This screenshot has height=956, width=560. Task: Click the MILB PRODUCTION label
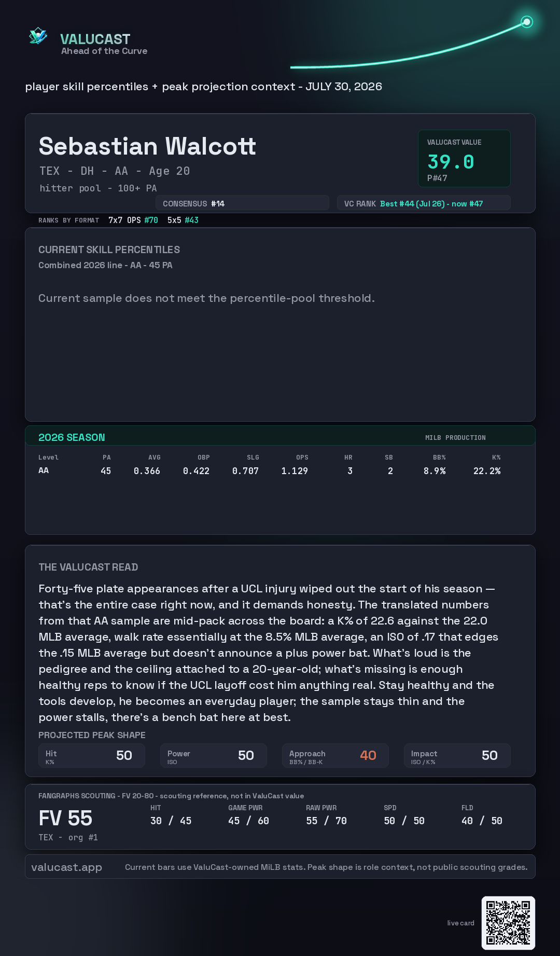455,438
